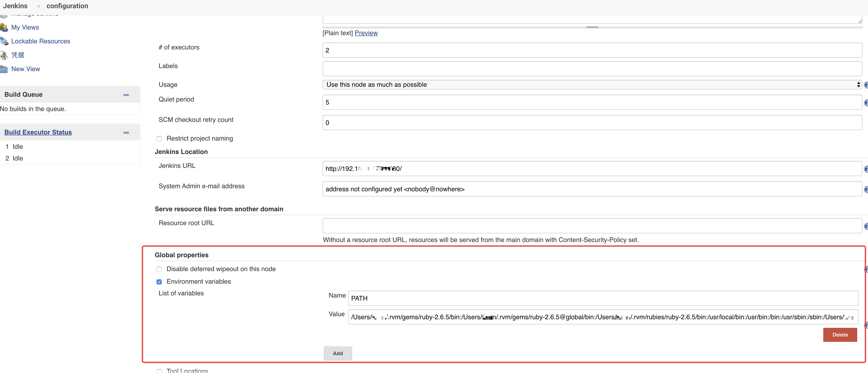The image size is (868, 373).
Task: Click the Preview link
Action: 366,33
